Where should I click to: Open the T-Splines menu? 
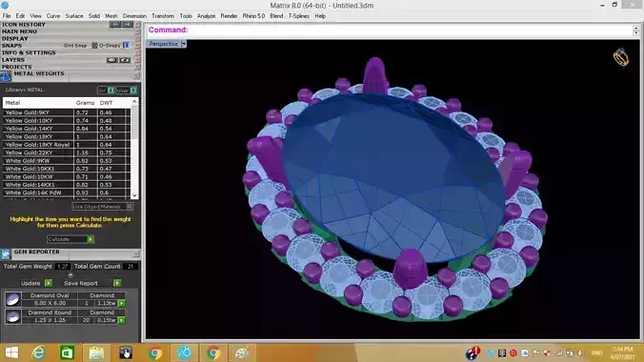pyautogui.click(x=298, y=16)
